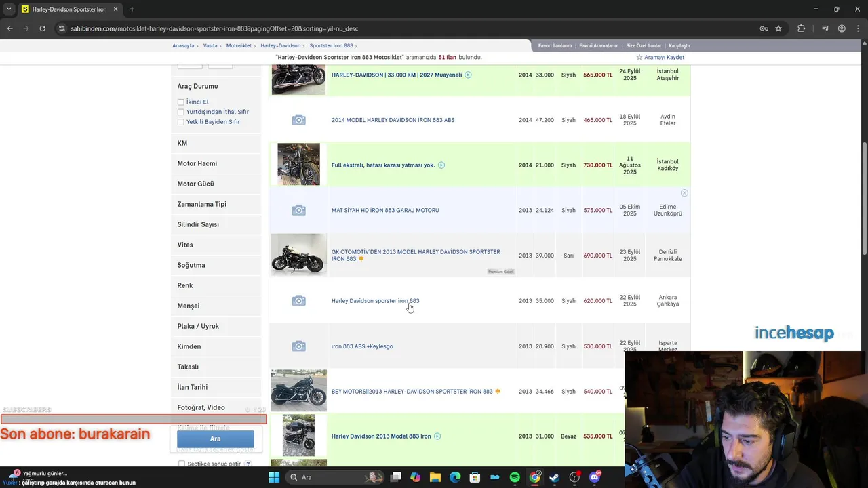Viewport: 868px width, 488px height.
Task: Open the tab search dropdown arrow
Action: pos(9,9)
